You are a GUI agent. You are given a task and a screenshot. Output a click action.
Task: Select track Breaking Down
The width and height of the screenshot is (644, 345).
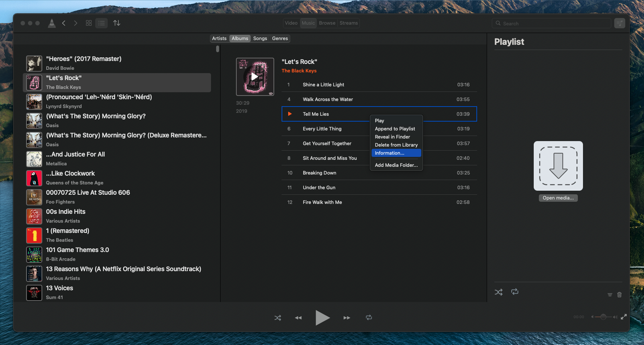379,173
